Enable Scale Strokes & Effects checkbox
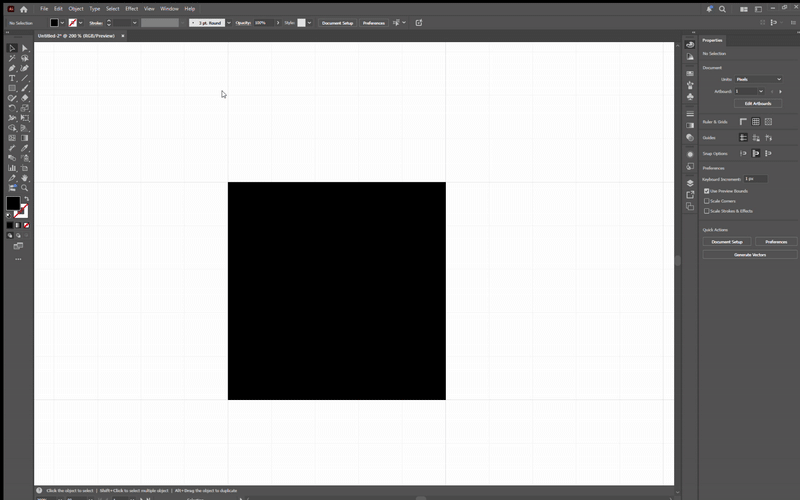The image size is (800, 500). [x=707, y=211]
